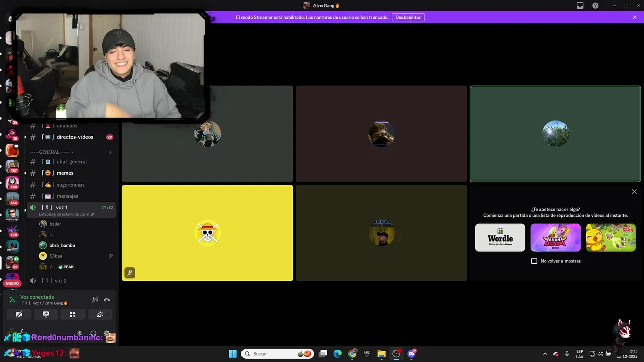644x362 pixels.
Task: Edit channel status pencil icon
Action: [x=93, y=214]
